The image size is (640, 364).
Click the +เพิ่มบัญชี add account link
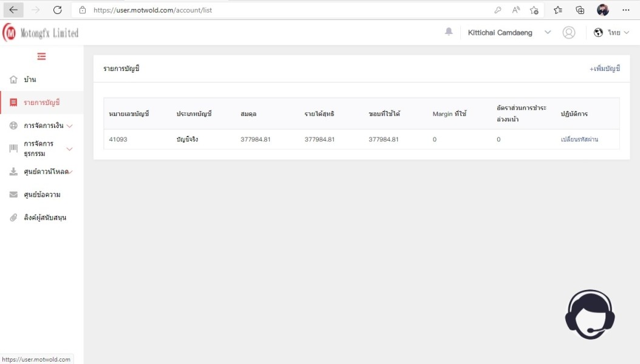(605, 69)
